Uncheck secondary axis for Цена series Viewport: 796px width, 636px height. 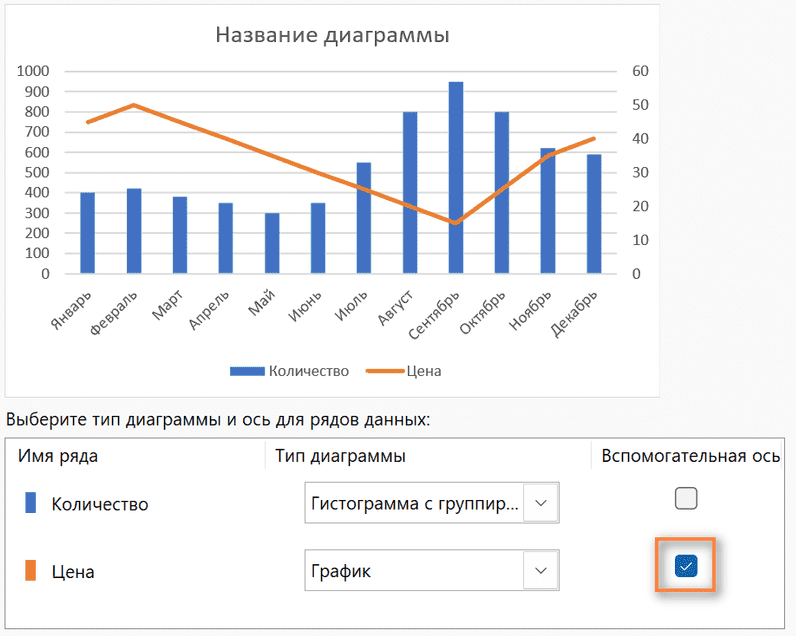pos(686,565)
